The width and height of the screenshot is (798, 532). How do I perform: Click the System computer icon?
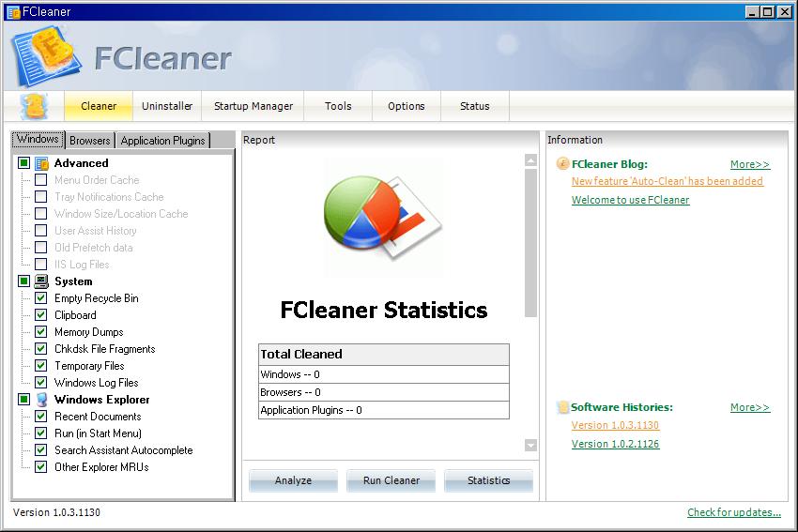pos(41,281)
